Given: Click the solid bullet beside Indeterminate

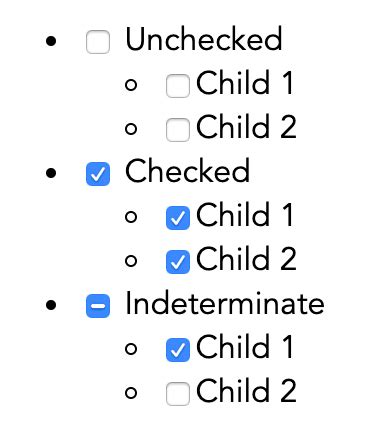Looking at the screenshot, I should pos(51,305).
